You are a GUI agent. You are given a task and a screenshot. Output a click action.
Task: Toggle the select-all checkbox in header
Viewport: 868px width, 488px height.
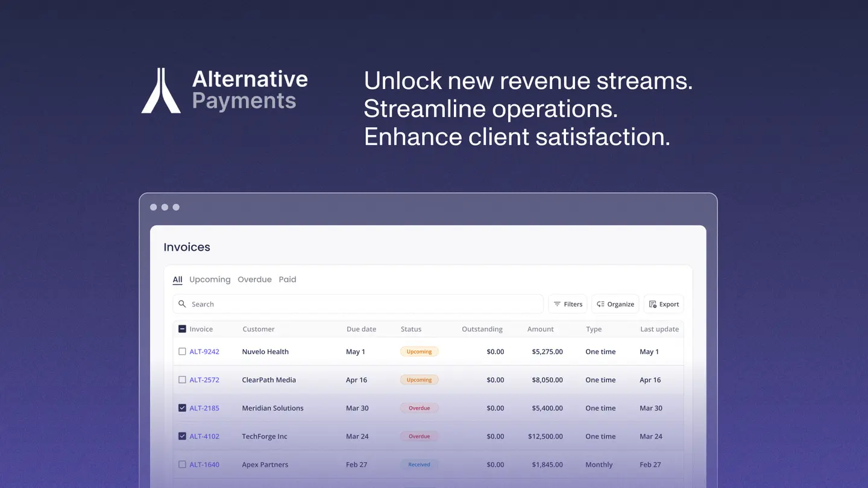182,329
